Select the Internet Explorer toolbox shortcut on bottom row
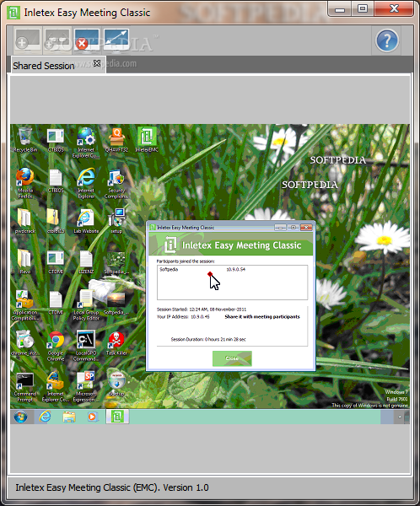The height and width of the screenshot is (506, 420). [x=55, y=386]
